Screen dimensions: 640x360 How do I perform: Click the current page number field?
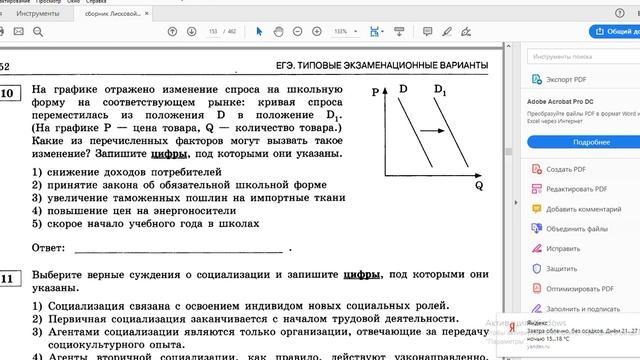(x=213, y=31)
